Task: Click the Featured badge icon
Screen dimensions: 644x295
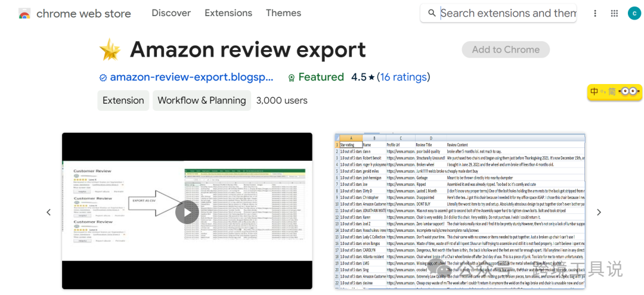Action: [292, 77]
